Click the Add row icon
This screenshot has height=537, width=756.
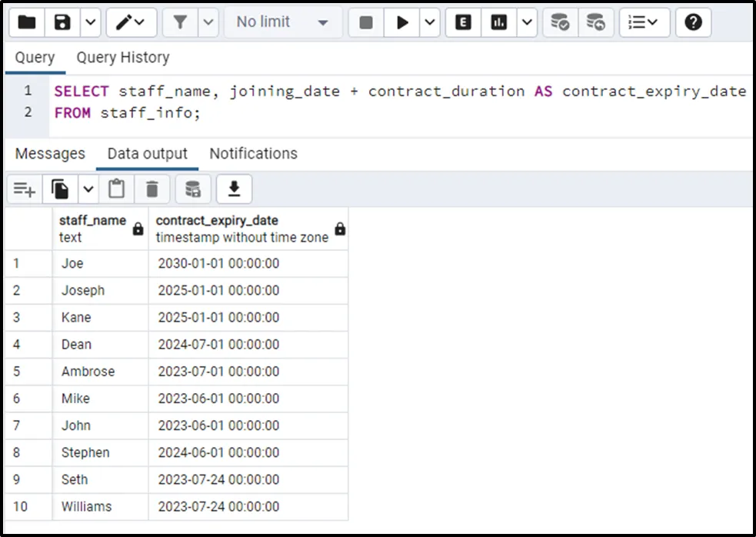(25, 188)
